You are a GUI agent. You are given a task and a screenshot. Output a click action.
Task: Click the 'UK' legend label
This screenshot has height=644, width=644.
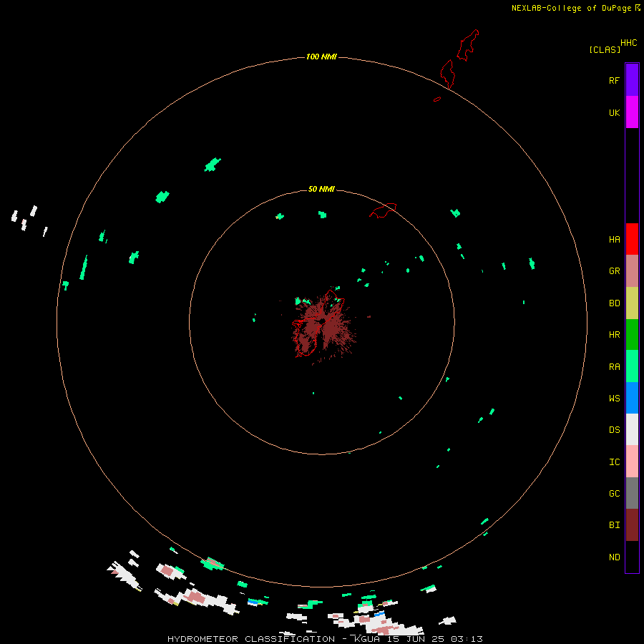[x=615, y=112]
